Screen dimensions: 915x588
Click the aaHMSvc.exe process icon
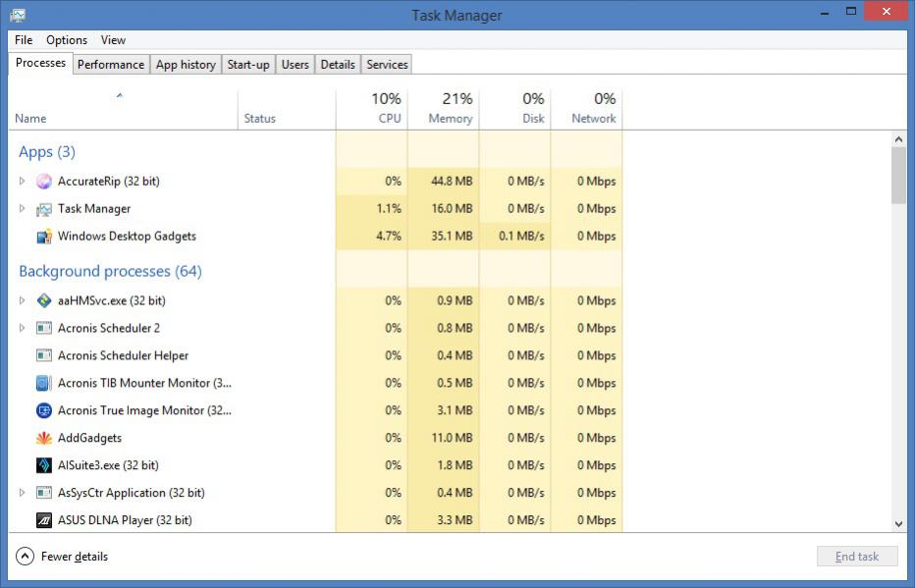coord(43,301)
